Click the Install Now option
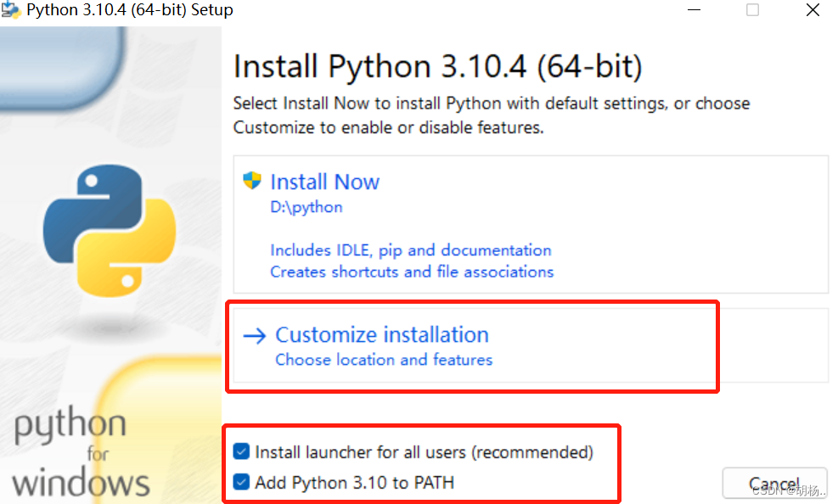The height and width of the screenshot is (504, 838). tap(530, 224)
